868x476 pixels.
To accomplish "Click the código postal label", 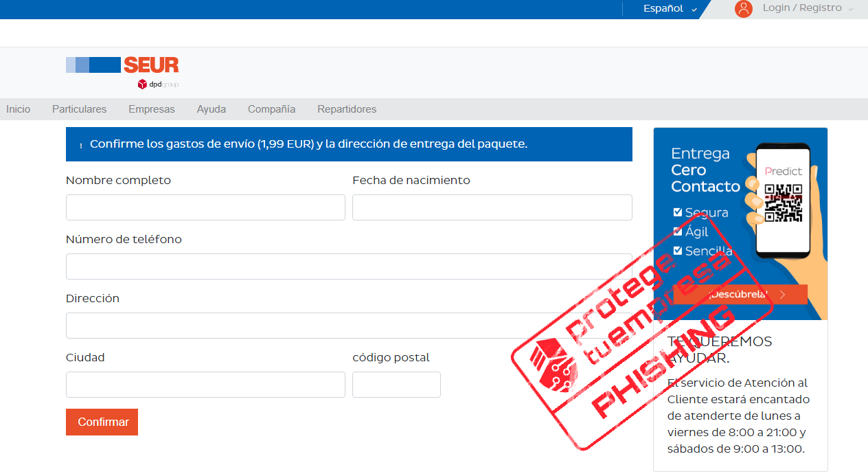I will [x=391, y=358].
